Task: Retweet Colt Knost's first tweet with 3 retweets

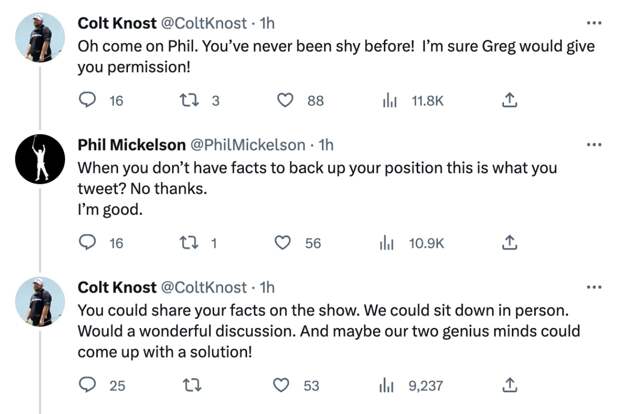Action: (x=189, y=100)
